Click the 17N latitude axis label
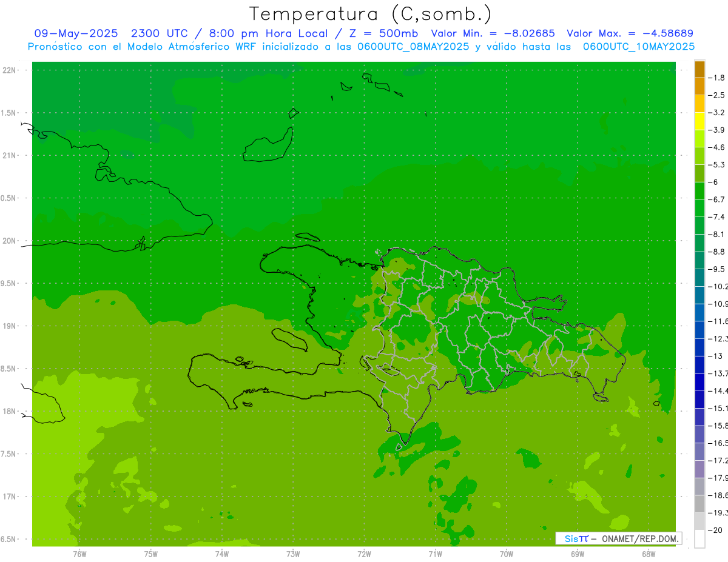The width and height of the screenshot is (728, 562). [x=10, y=497]
